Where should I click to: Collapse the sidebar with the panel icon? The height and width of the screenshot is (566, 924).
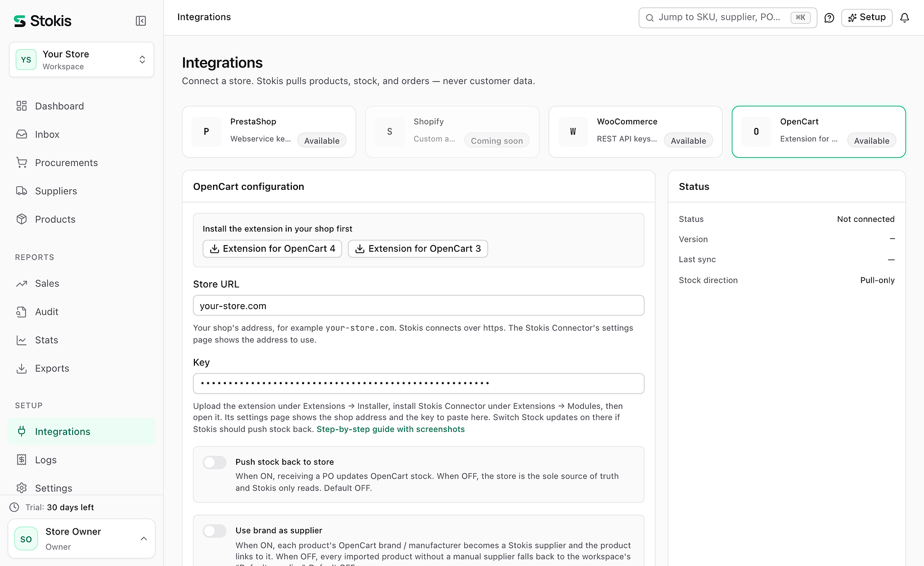click(x=141, y=21)
